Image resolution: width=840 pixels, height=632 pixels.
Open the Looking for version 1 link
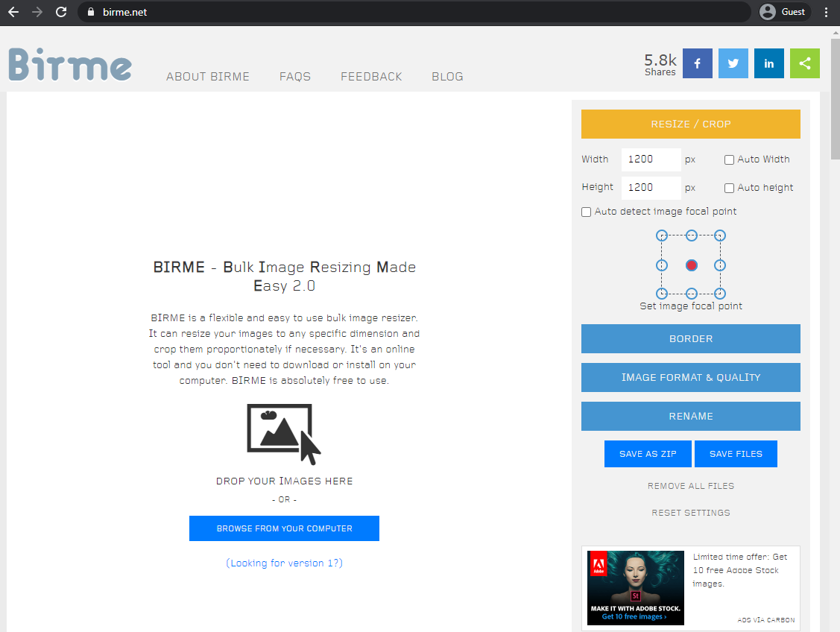click(284, 563)
